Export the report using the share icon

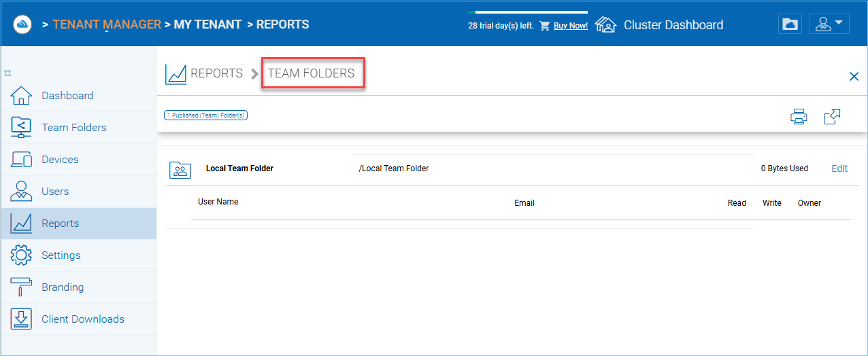coord(832,116)
